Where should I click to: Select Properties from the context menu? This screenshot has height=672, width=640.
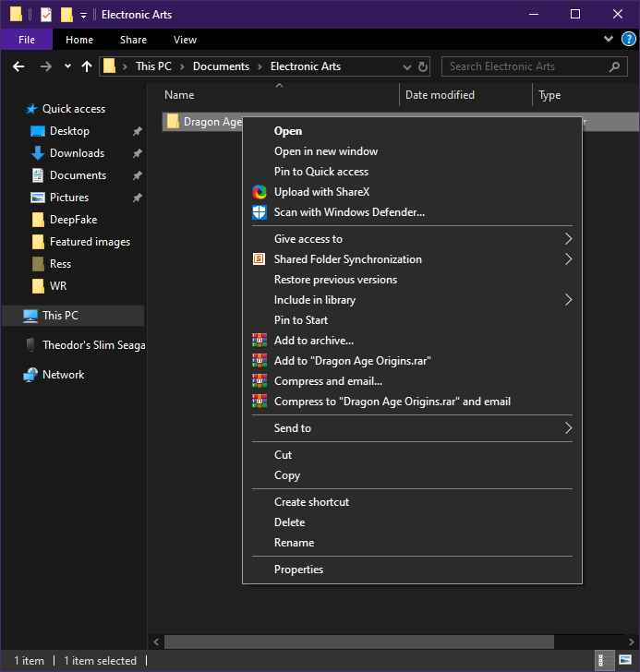(298, 570)
